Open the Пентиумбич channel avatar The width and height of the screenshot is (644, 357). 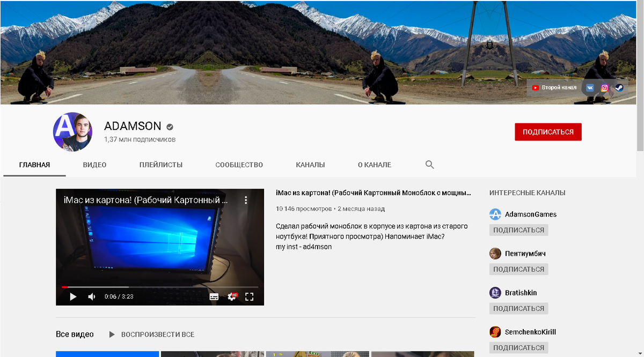point(495,254)
